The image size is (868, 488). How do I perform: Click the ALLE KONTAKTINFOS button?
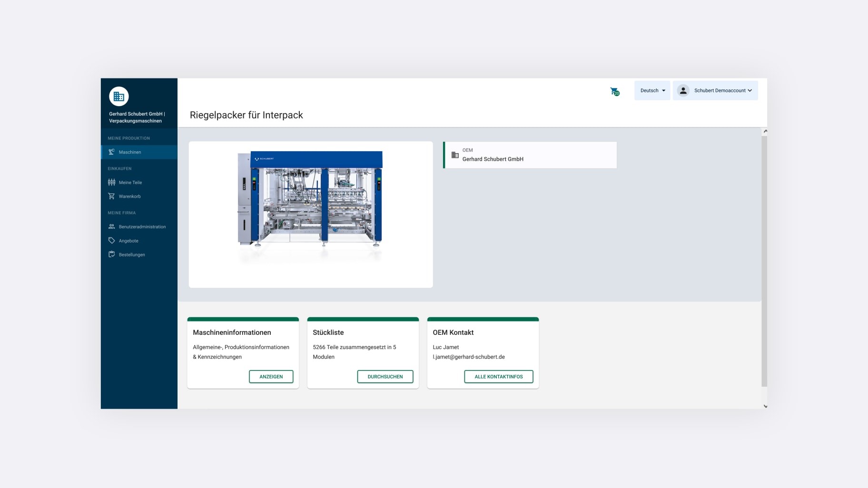(x=498, y=377)
